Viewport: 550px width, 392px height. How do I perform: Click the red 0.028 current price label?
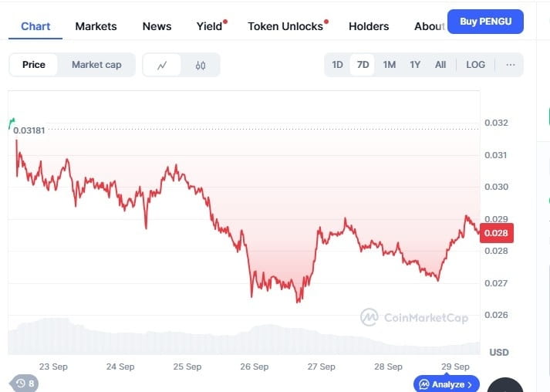496,233
